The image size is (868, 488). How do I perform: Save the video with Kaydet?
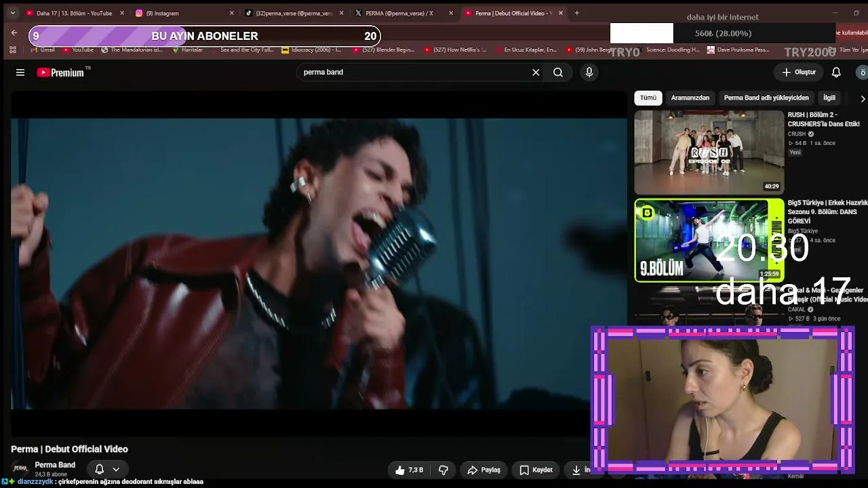click(536, 470)
